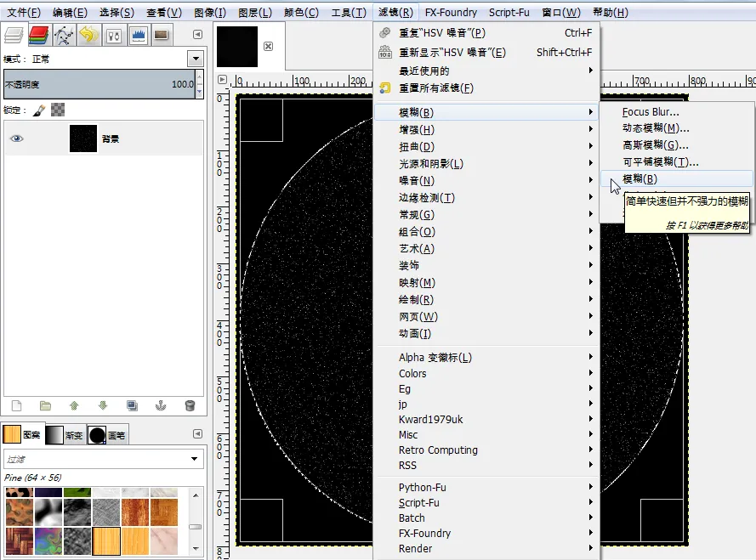This screenshot has width=756, height=560.
Task: Open the 颜色(C) menu
Action: pyautogui.click(x=301, y=12)
